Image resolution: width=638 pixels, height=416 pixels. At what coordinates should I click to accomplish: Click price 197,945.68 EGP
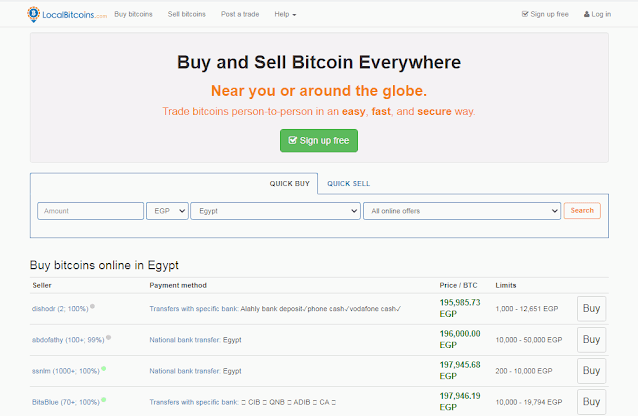point(460,370)
